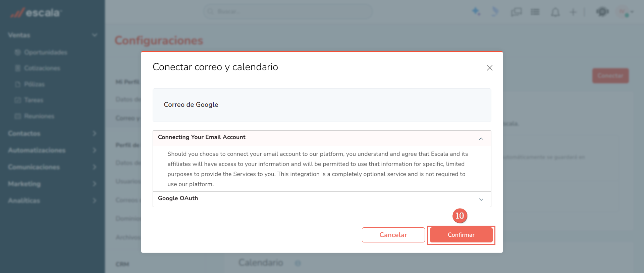
Task: Click the help icon beside the avatar
Action: click(602, 12)
